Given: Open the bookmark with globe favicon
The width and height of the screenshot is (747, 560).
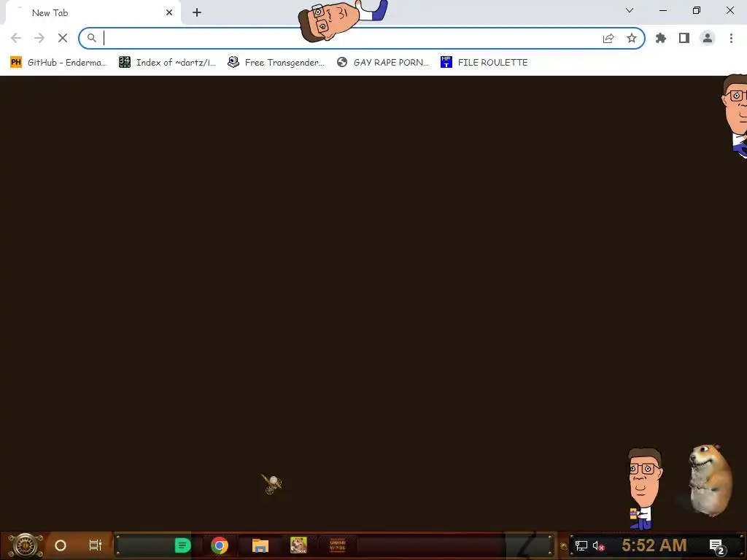Looking at the screenshot, I should pos(382,63).
